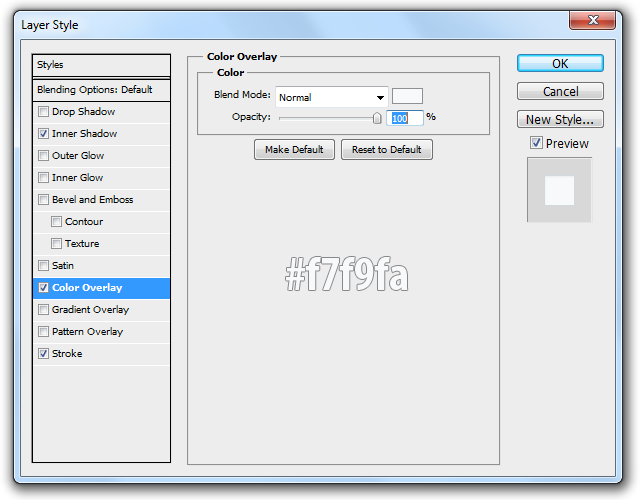Enable the Drop Shadow checkbox
The width and height of the screenshot is (640, 500).
coord(43,111)
